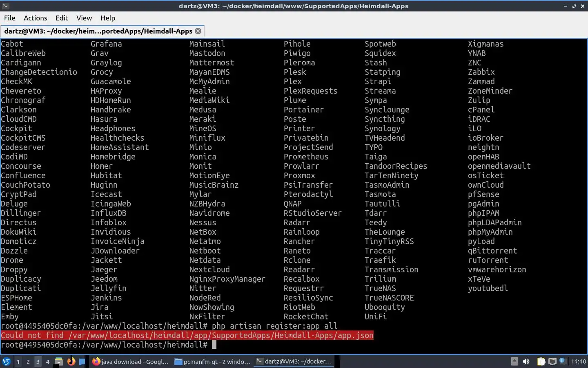The width and height of the screenshot is (588, 368).
Task: Click 'RStudioServer' in the listing
Action: coord(313,213)
